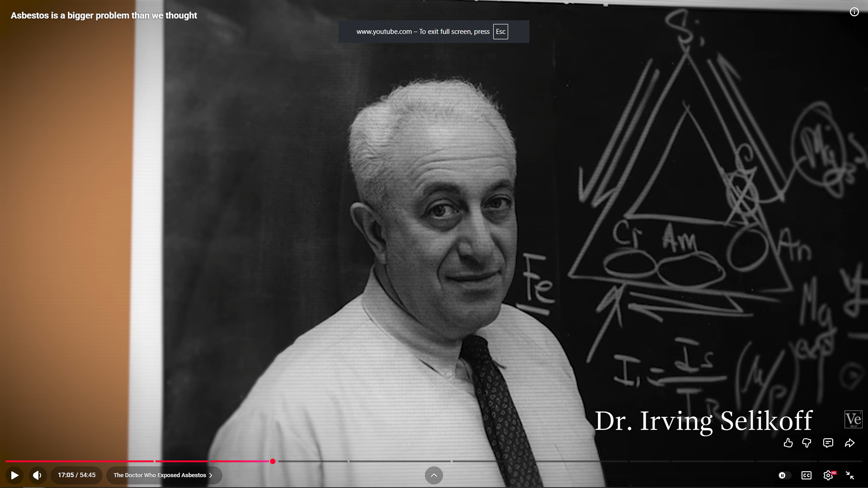The image size is (868, 488).
Task: Exit full screen mode
Action: pos(849,475)
